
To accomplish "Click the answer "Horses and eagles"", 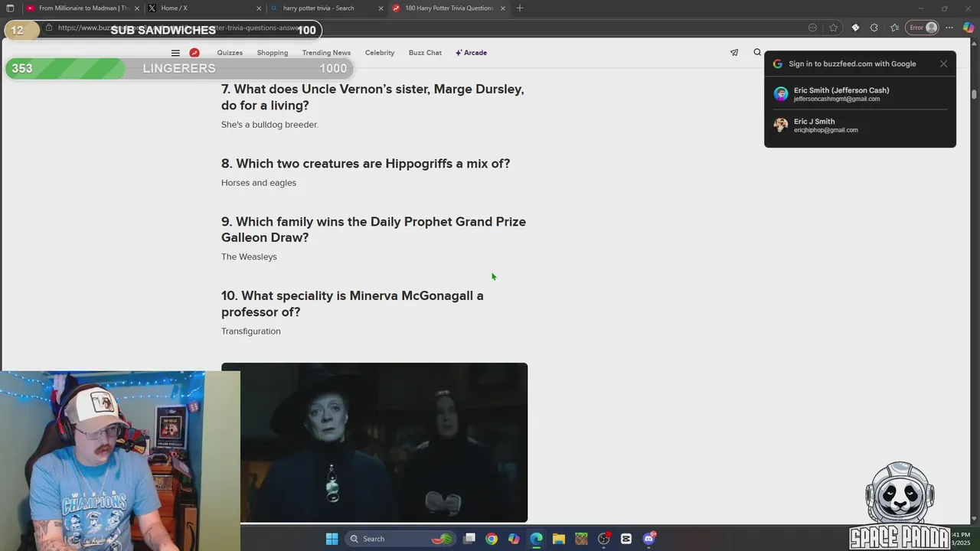I will coord(259,183).
